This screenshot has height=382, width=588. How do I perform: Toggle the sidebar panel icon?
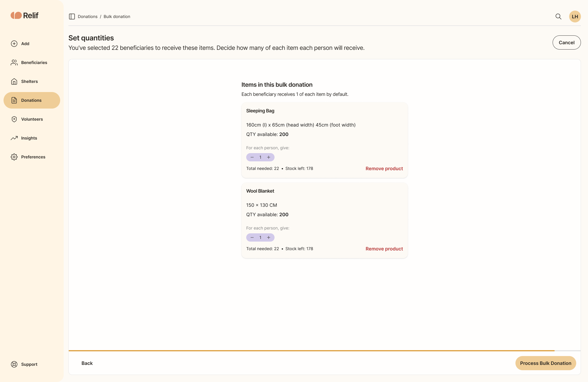(x=72, y=17)
